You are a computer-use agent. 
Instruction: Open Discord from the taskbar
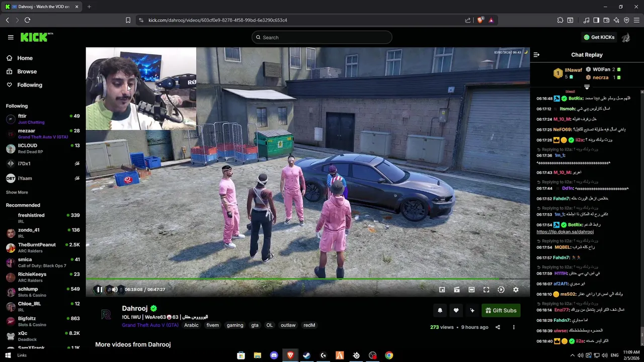click(x=274, y=355)
